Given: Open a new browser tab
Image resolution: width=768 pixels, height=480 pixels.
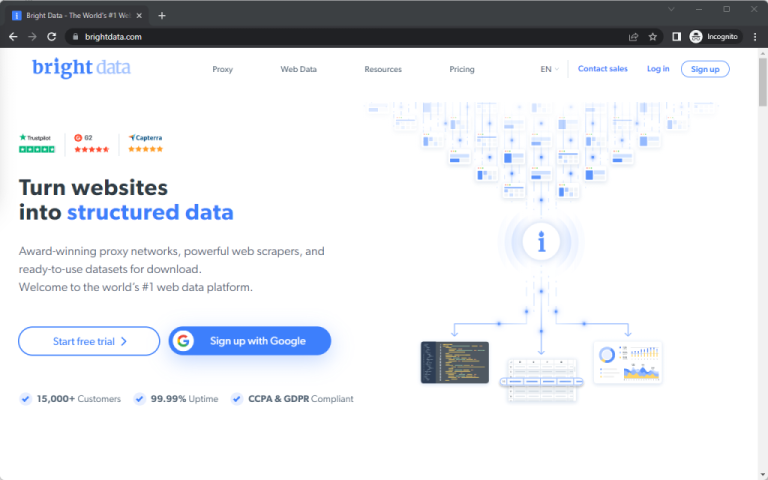Looking at the screenshot, I should 162,15.
